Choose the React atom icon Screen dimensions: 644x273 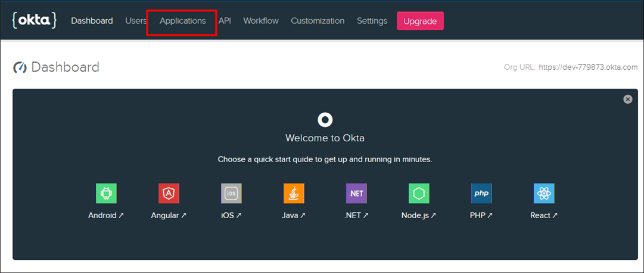544,193
